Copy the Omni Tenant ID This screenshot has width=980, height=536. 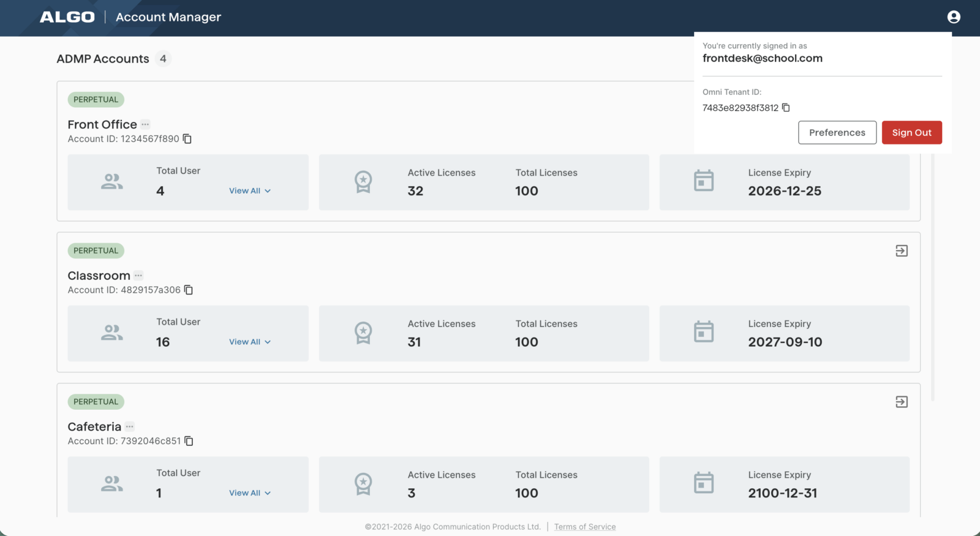point(786,108)
